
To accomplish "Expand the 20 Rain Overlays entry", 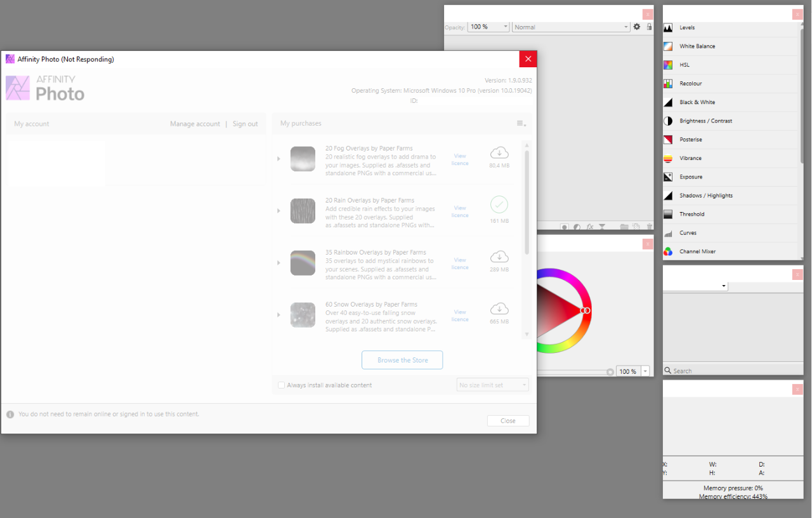I will click(278, 211).
